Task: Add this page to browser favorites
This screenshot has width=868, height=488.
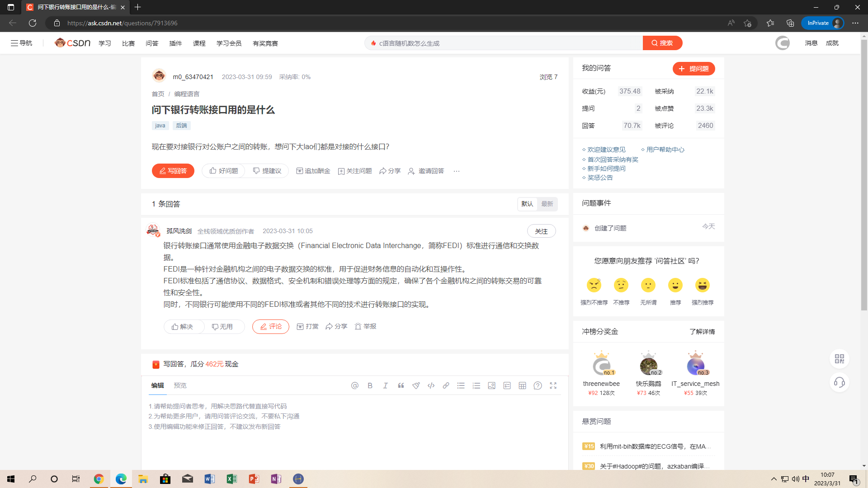Action: (747, 23)
